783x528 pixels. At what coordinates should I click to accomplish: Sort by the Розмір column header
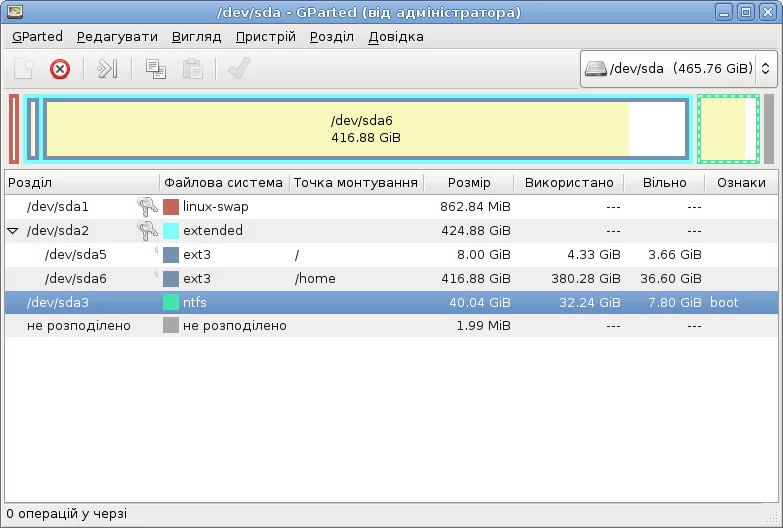click(x=469, y=183)
